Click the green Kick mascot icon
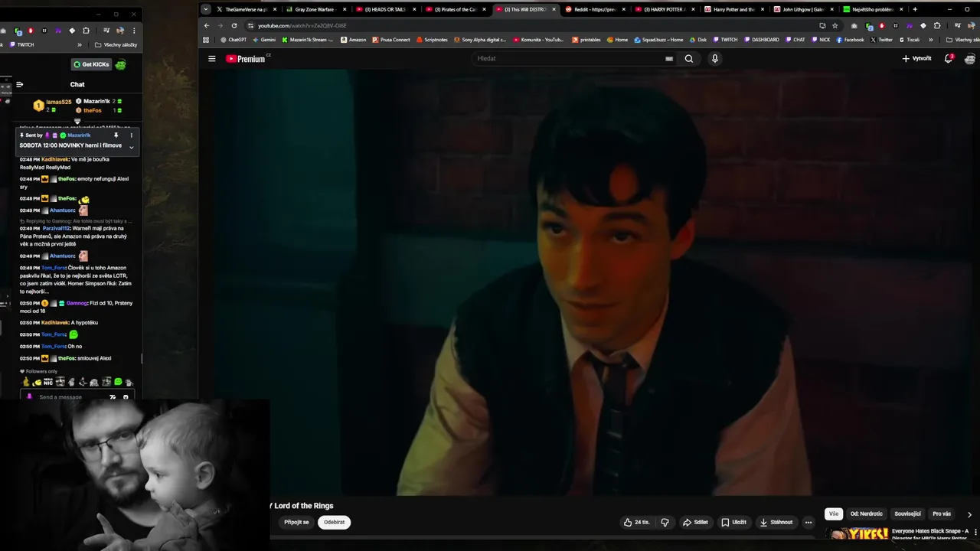 [x=120, y=64]
